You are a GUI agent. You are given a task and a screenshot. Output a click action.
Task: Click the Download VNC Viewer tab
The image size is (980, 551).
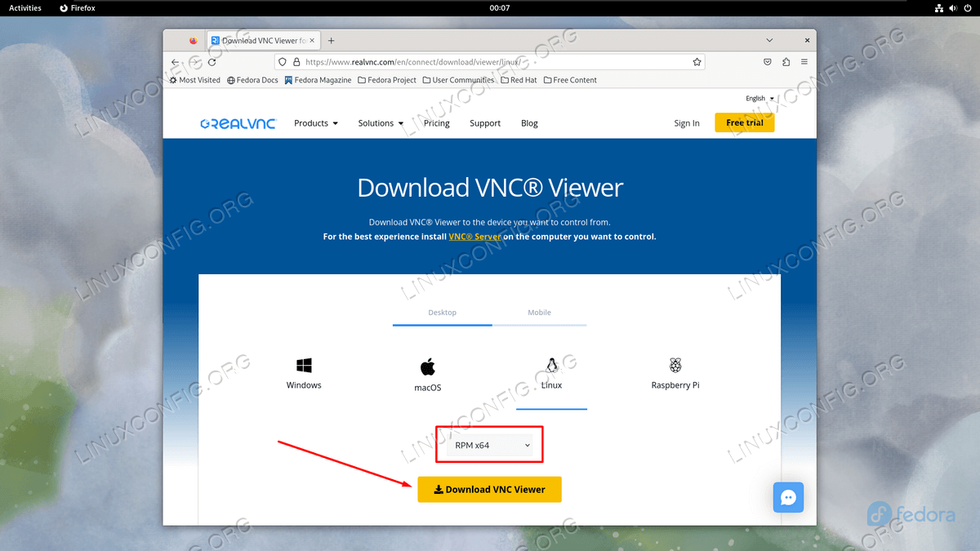264,41
